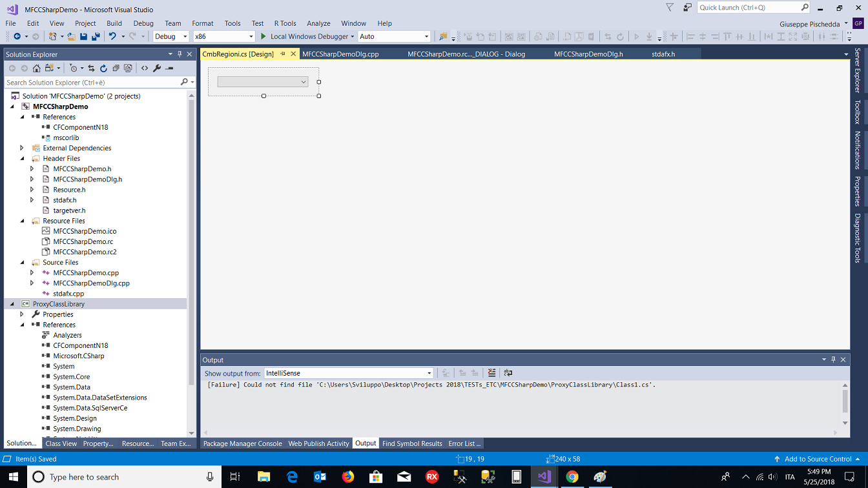Expand the External Dependencies node
The image size is (868, 488).
click(x=23, y=148)
